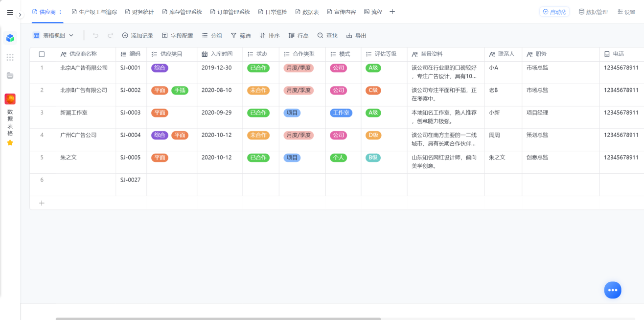Select row number 5
The height and width of the screenshot is (320, 644).
pos(42,158)
